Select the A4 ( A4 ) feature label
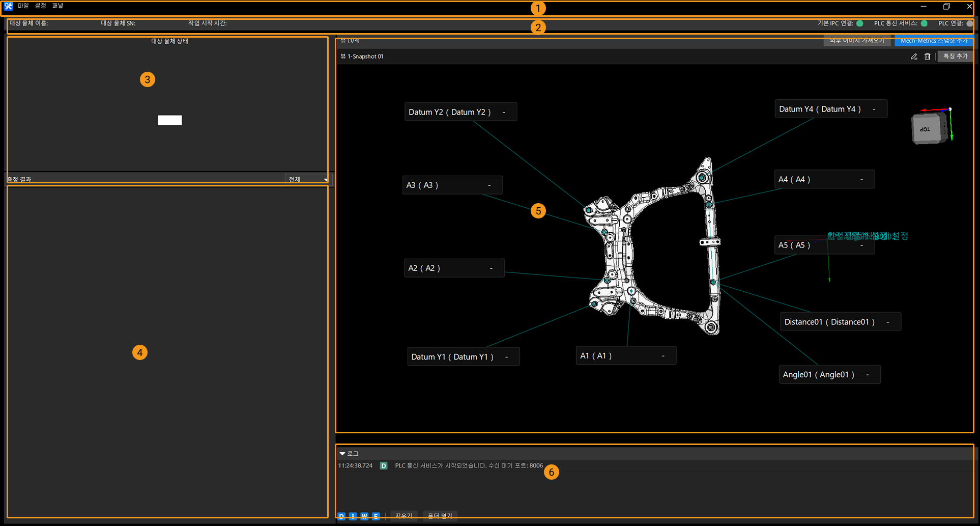The image size is (980, 526). [x=825, y=179]
